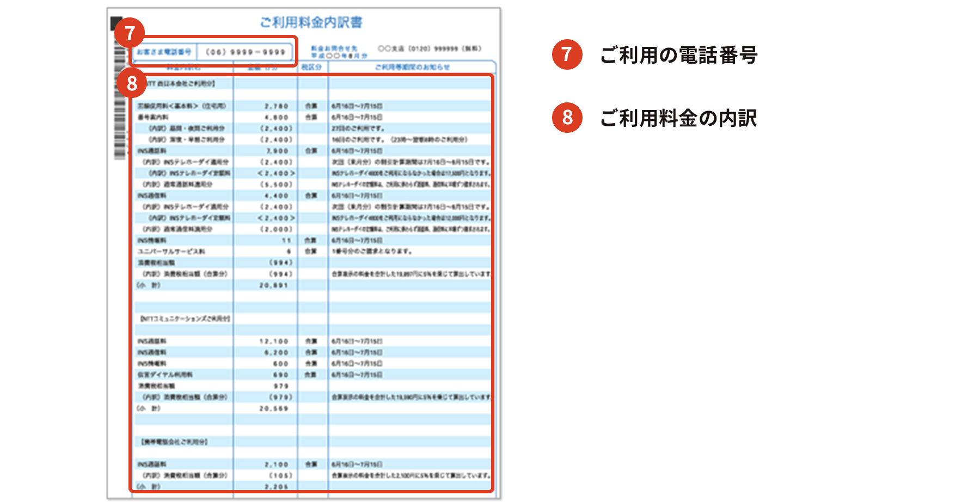This screenshot has height=502, width=980.
Task: Click the NTTコミュニケーションズご利用分 section heading
Action: point(185,319)
